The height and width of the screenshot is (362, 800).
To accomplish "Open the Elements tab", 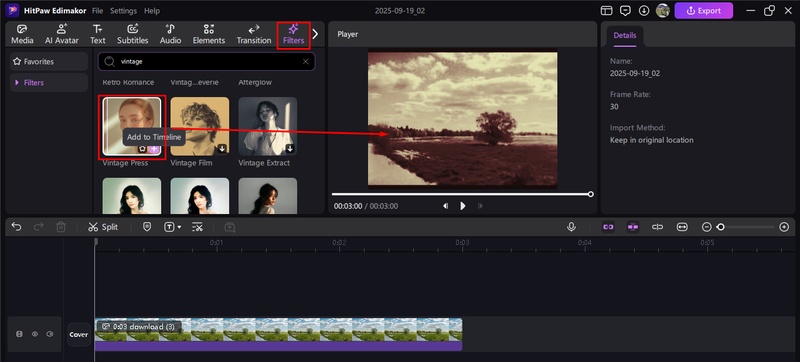I will click(x=209, y=35).
